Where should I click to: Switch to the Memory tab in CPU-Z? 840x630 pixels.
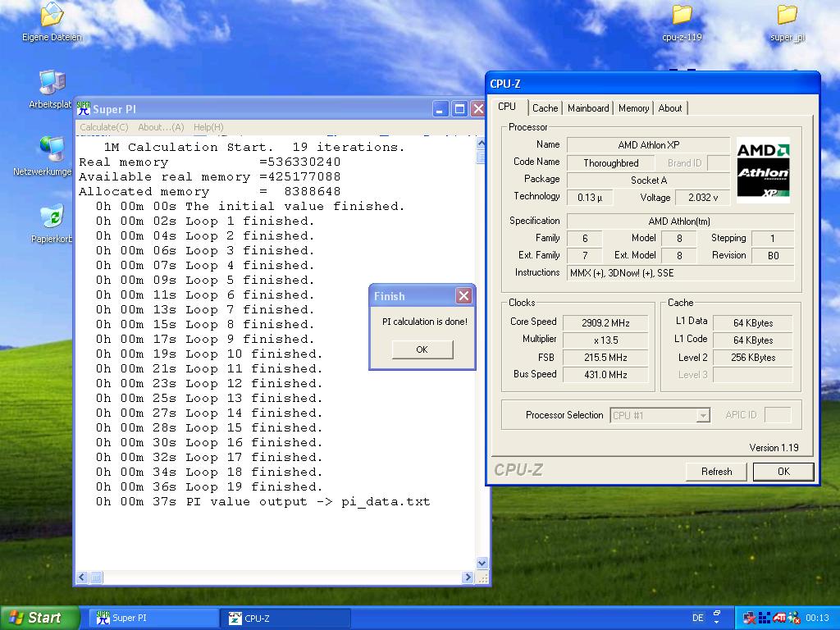pos(633,108)
